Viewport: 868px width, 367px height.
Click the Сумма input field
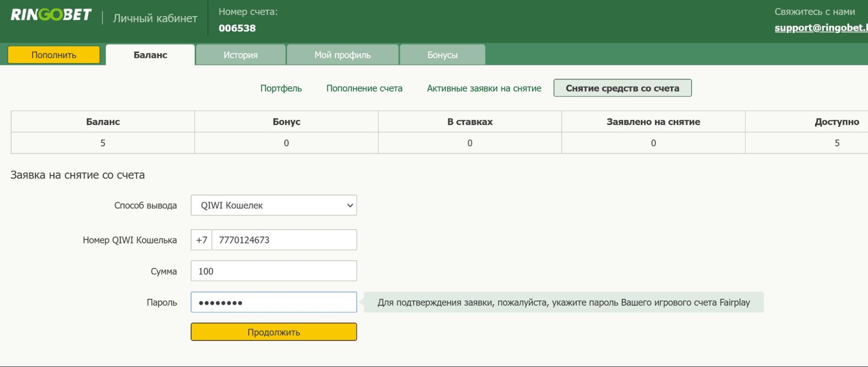point(274,271)
